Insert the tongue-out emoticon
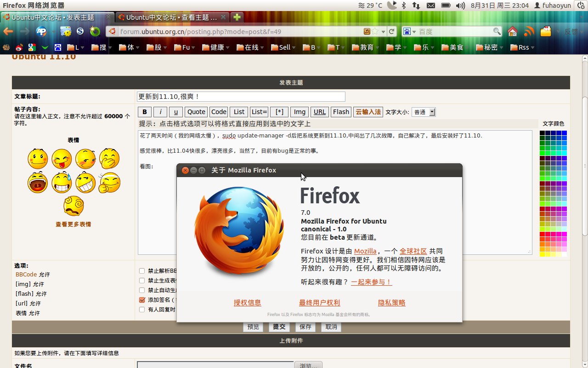588x368 pixels. [x=62, y=159]
